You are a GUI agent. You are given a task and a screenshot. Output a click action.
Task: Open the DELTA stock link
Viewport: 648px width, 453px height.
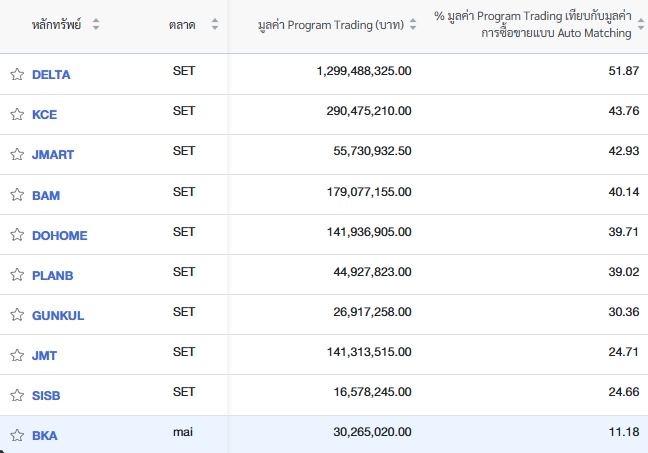(x=51, y=75)
